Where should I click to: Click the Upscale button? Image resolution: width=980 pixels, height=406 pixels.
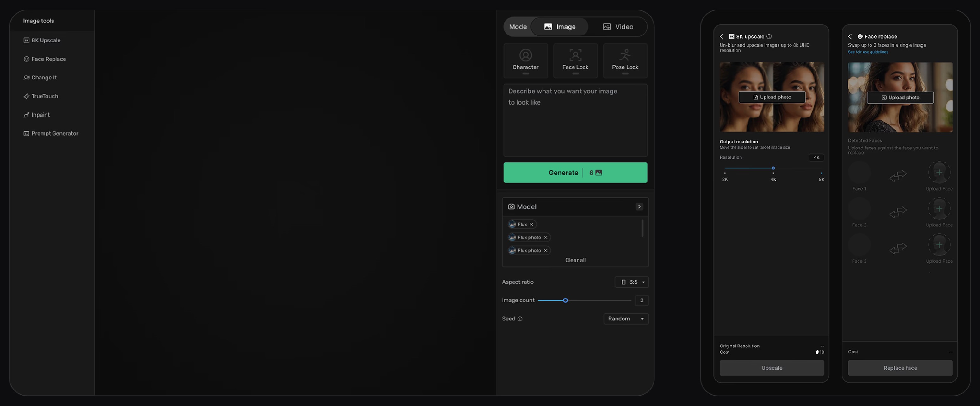pos(772,368)
